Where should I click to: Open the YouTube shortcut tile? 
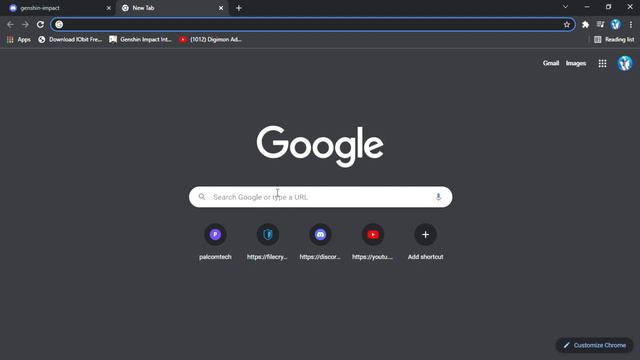coord(373,242)
